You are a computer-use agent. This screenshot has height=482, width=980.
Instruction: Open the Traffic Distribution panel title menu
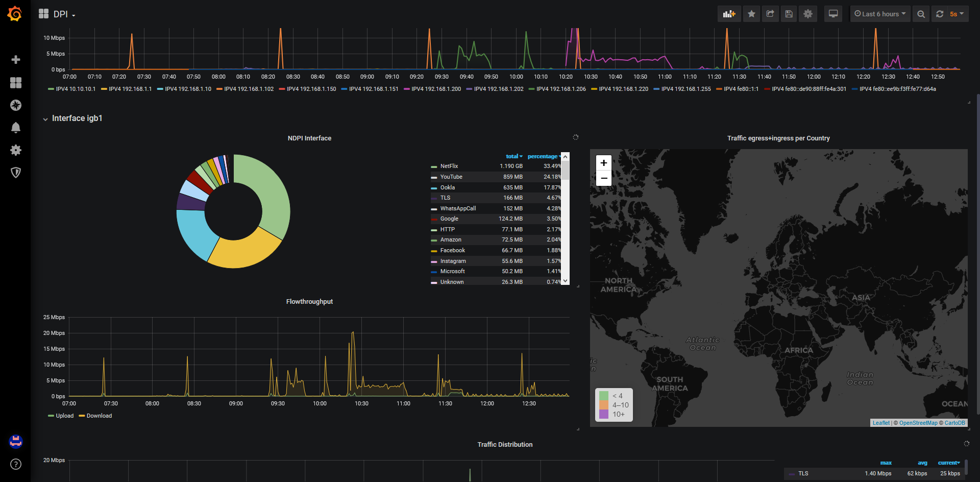[x=505, y=445]
